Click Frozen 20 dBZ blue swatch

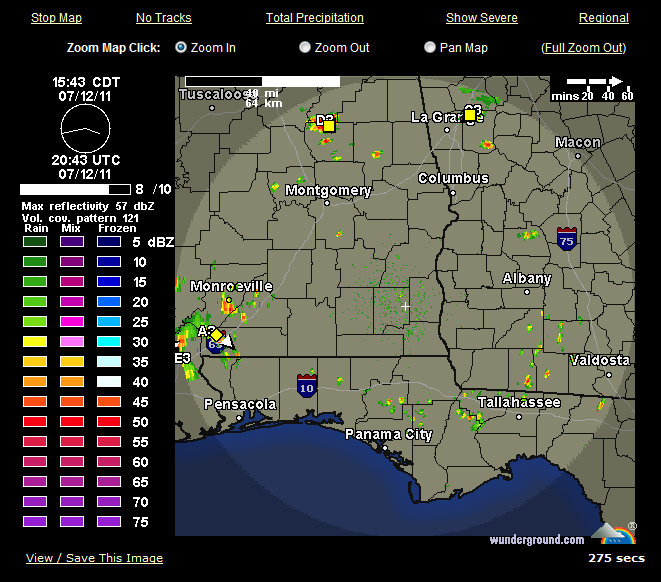(x=109, y=301)
